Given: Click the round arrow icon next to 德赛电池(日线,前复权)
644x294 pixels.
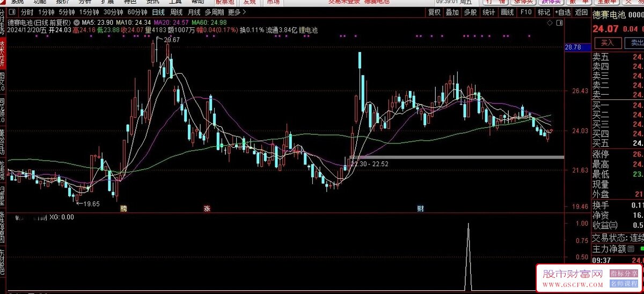Looking at the screenshot, I should (76, 23).
